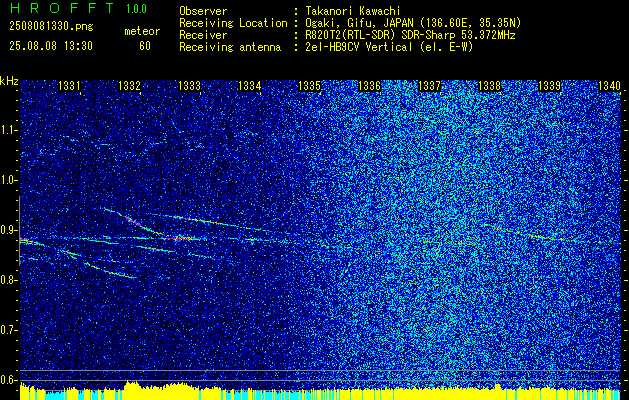The width and height of the screenshot is (629, 400).
Task: Click the 1340 time axis marker
Action: pos(609,85)
